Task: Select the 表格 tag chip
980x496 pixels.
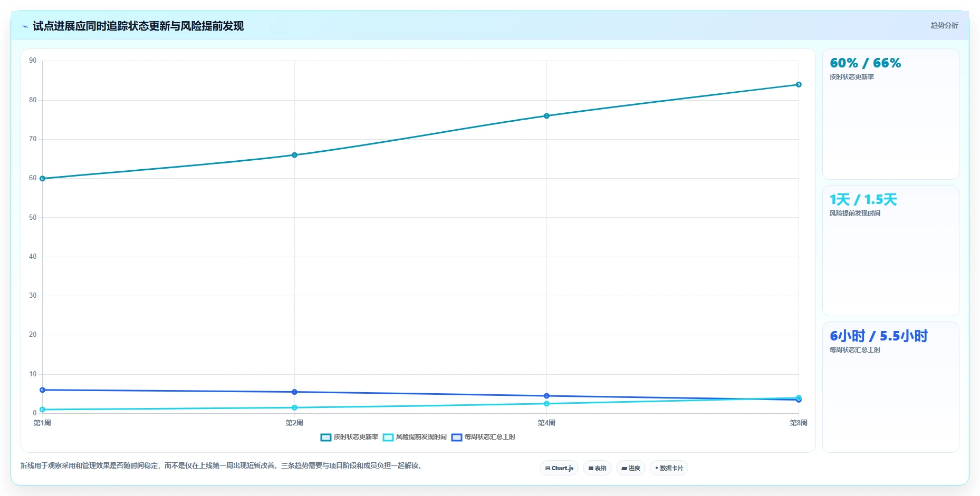Action: tap(597, 468)
